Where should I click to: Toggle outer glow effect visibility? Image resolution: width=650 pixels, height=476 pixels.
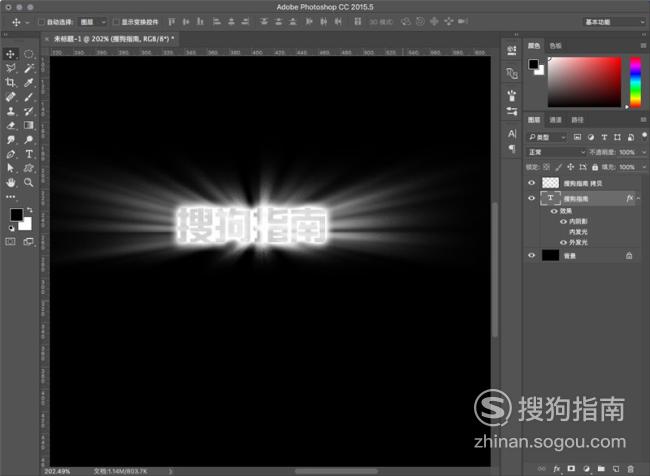563,243
